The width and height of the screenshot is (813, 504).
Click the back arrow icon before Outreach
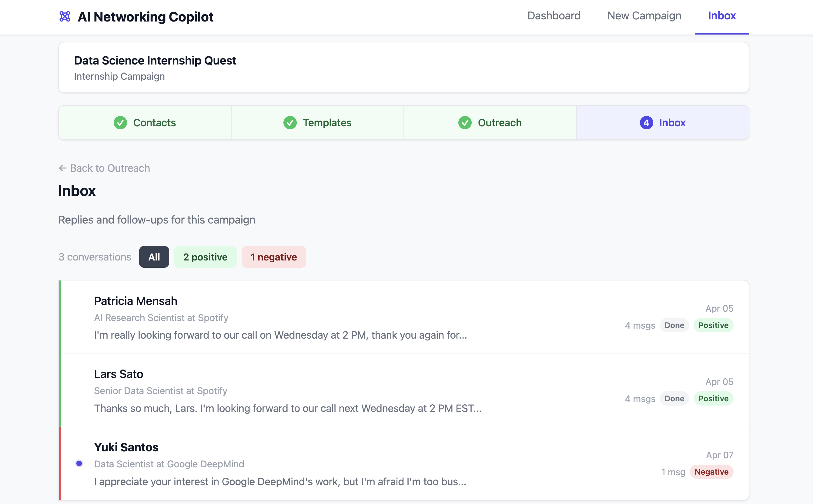(62, 168)
